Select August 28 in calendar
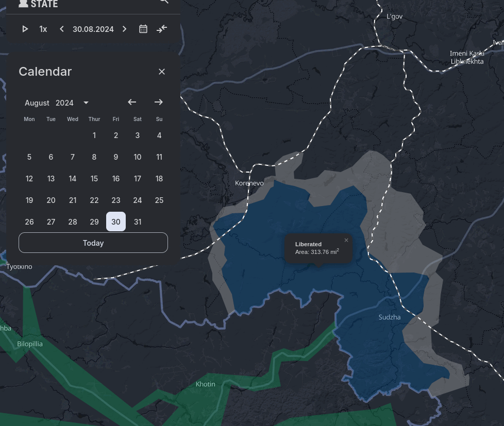This screenshot has width=504, height=426. click(73, 221)
